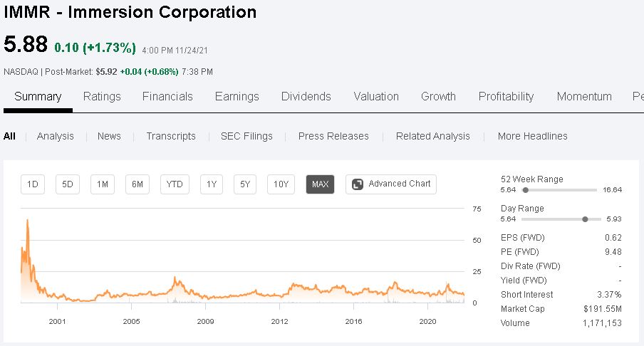The height and width of the screenshot is (346, 644).
Task: Click the Market Cap value $191.55M
Action: pyautogui.click(x=603, y=309)
